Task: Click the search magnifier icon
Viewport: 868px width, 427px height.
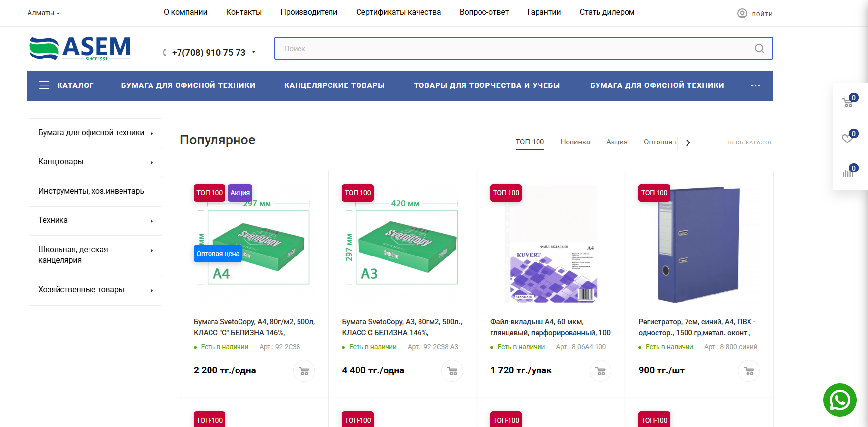Action: point(759,49)
